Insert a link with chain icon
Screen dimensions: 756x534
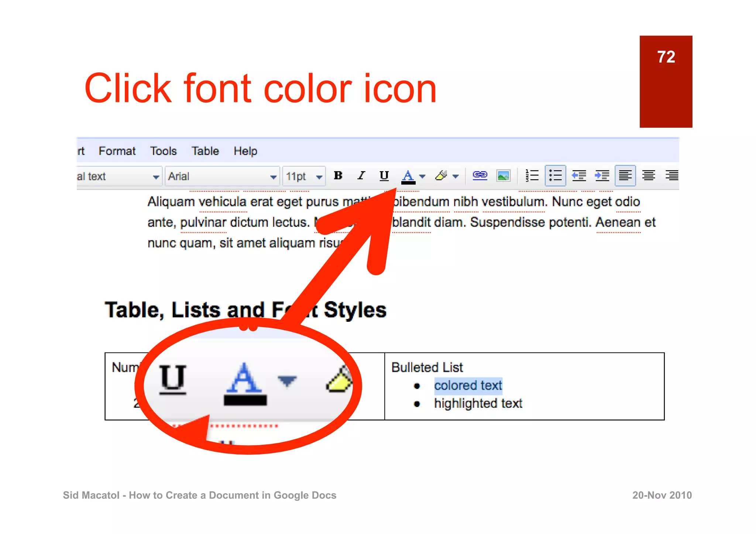(x=480, y=175)
